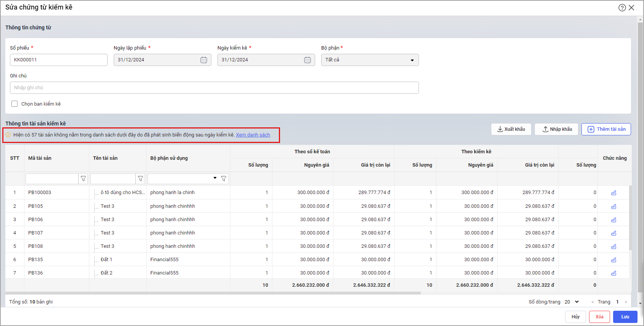Open the help question mark icon
The width and height of the screenshot is (644, 326).
(x=622, y=8)
